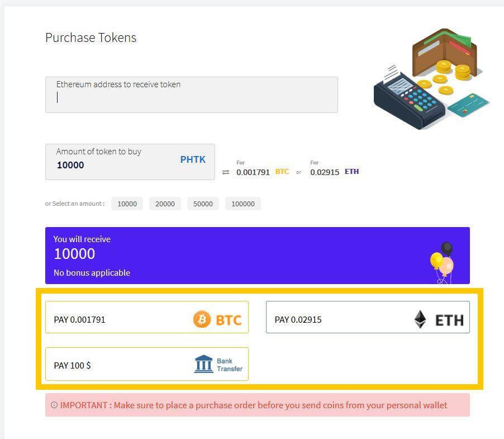Click the balloons illustration in banner
This screenshot has height=439, width=504.
tap(443, 263)
